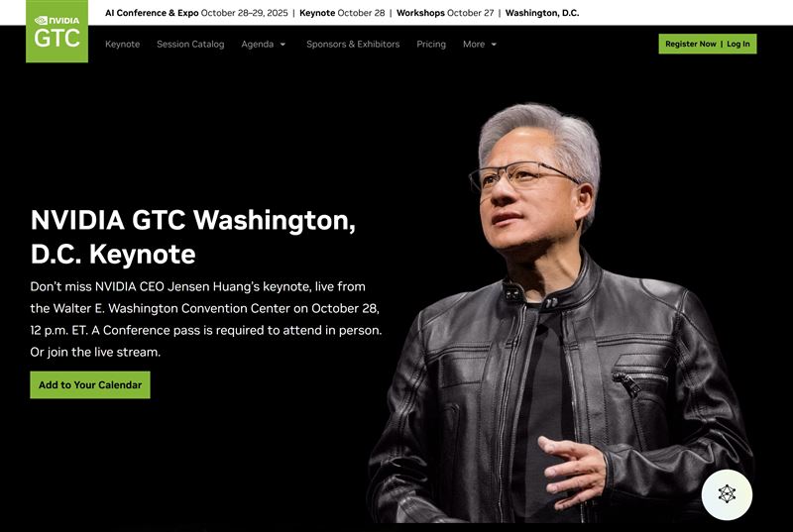Click Workshops October 27 in top banner
793x532 pixels.
tap(446, 13)
